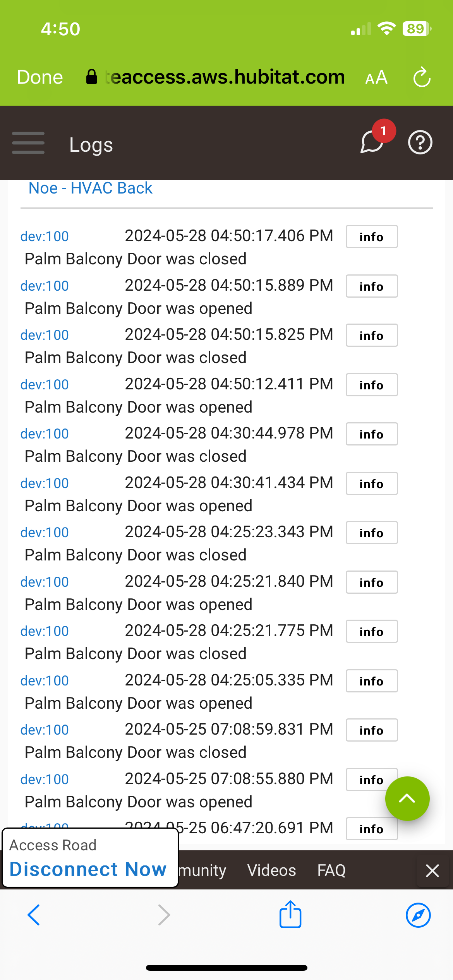This screenshot has width=453, height=980.
Task: Click Disconnect Now link
Action: (x=88, y=869)
